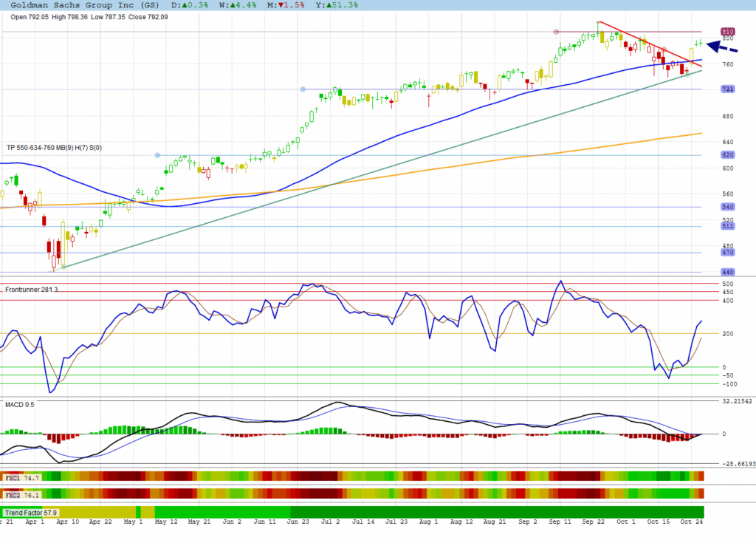Click the 721 price level tag
This screenshot has height=543, width=756.
pos(727,89)
